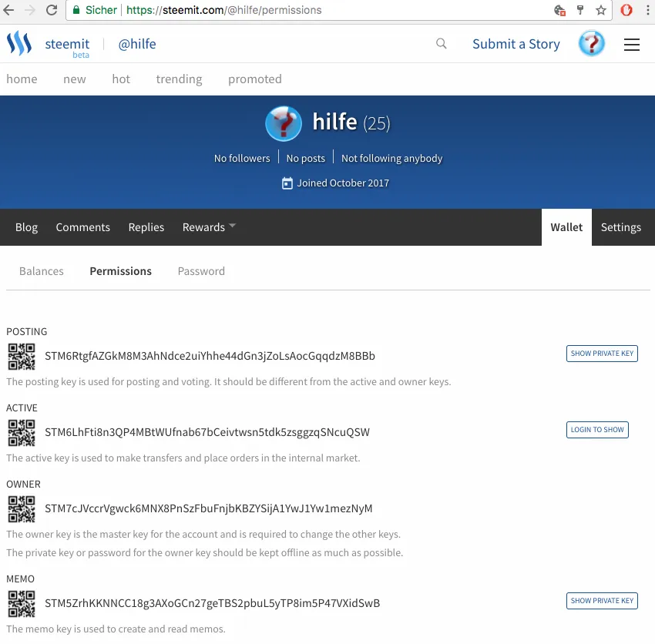
Task: Open the question-mark avatar in header
Action: [x=592, y=43]
